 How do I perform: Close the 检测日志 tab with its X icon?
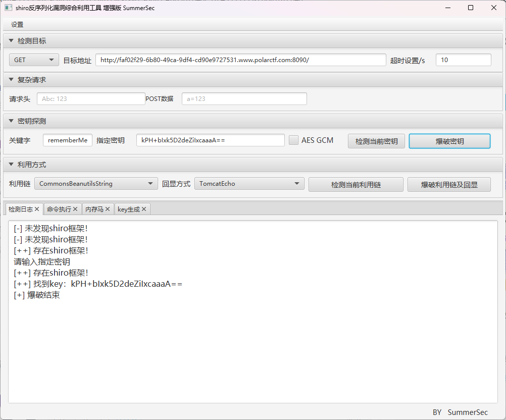point(37,208)
